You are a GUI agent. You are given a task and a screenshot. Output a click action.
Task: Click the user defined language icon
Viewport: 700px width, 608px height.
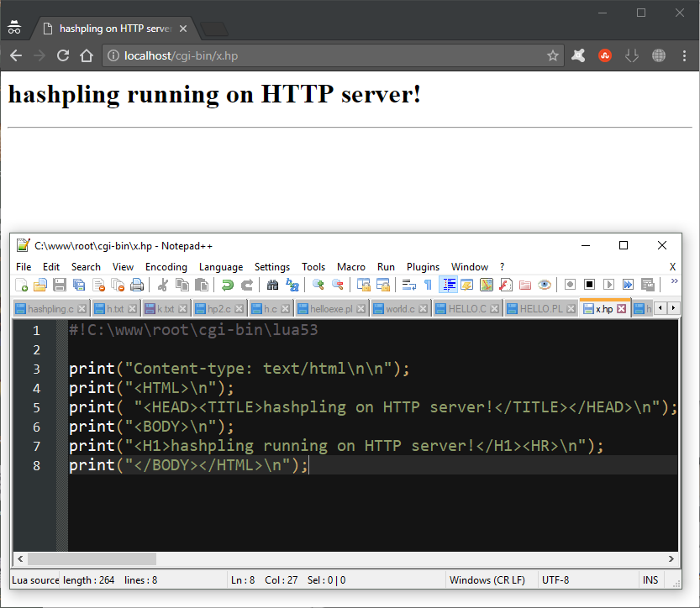[467, 285]
